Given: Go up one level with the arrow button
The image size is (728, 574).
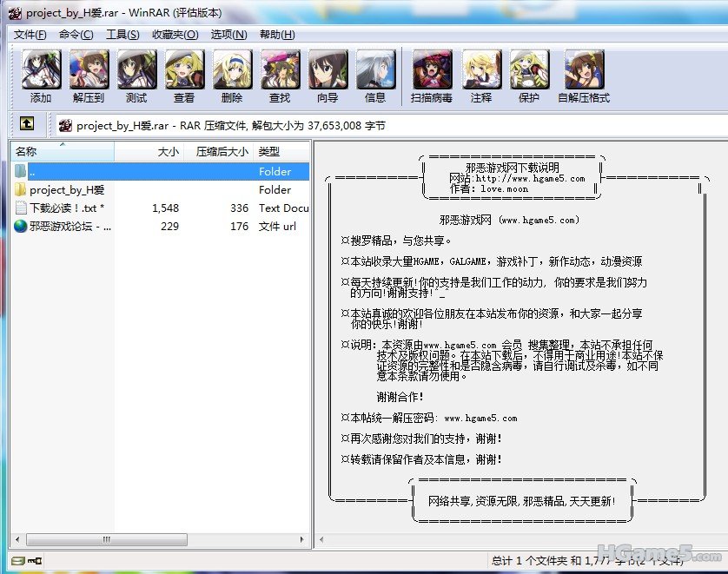Looking at the screenshot, I should [26, 124].
